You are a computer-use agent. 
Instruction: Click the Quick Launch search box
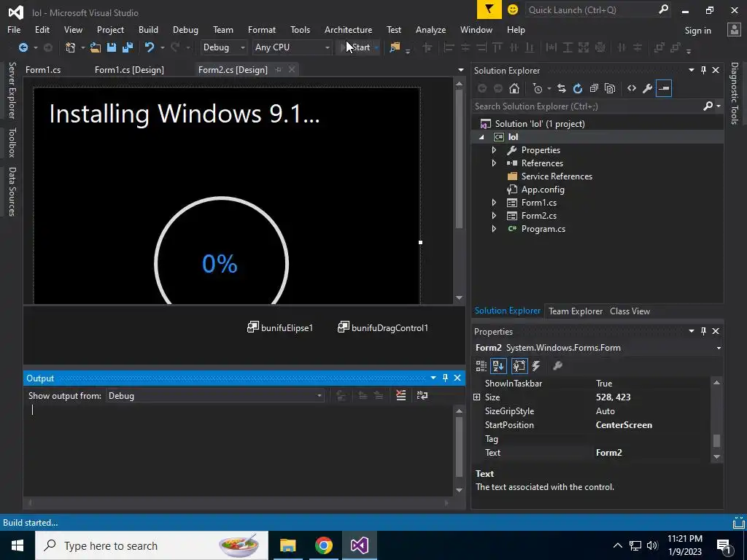[591, 9]
